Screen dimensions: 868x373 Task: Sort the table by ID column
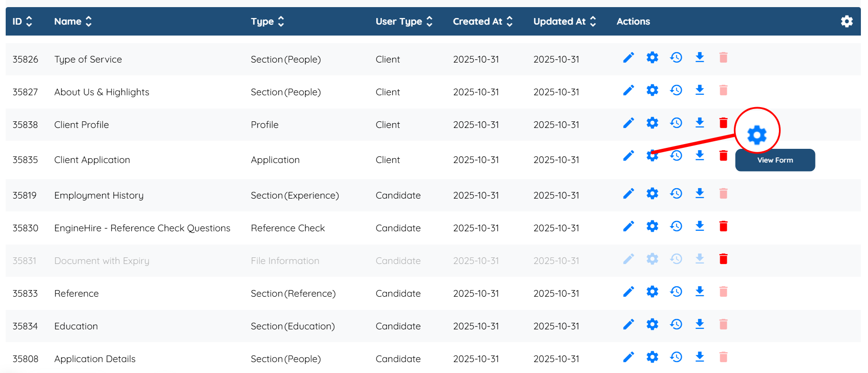click(22, 21)
